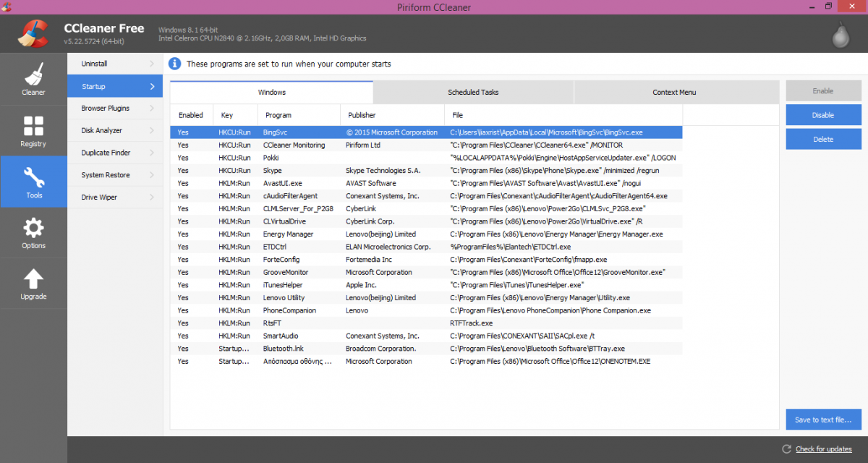Open the Registry section icon
Image resolution: width=868 pixels, height=463 pixels.
(x=33, y=131)
